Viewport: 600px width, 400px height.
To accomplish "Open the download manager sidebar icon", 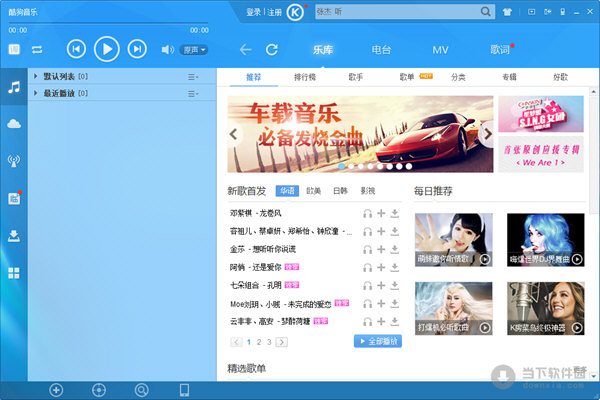I will [x=14, y=236].
